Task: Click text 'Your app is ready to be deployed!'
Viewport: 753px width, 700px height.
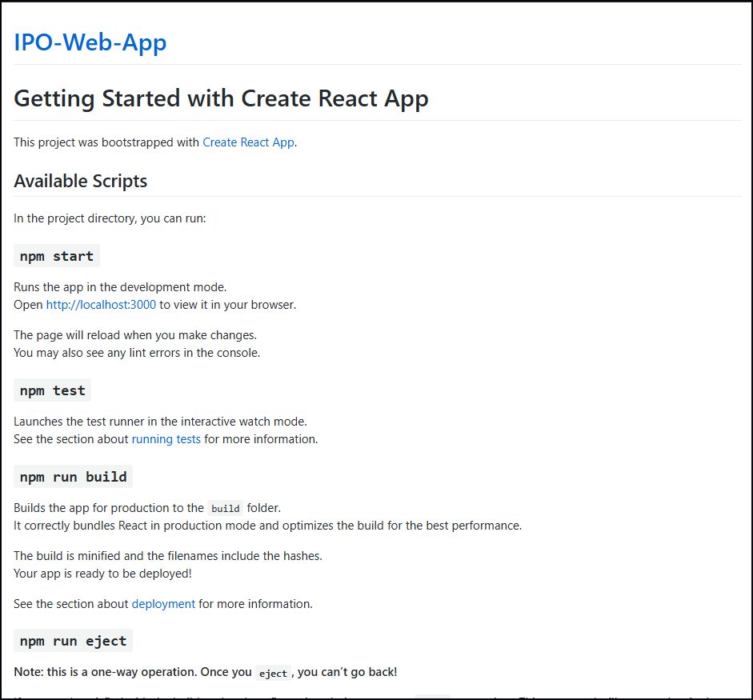Action: click(x=102, y=574)
